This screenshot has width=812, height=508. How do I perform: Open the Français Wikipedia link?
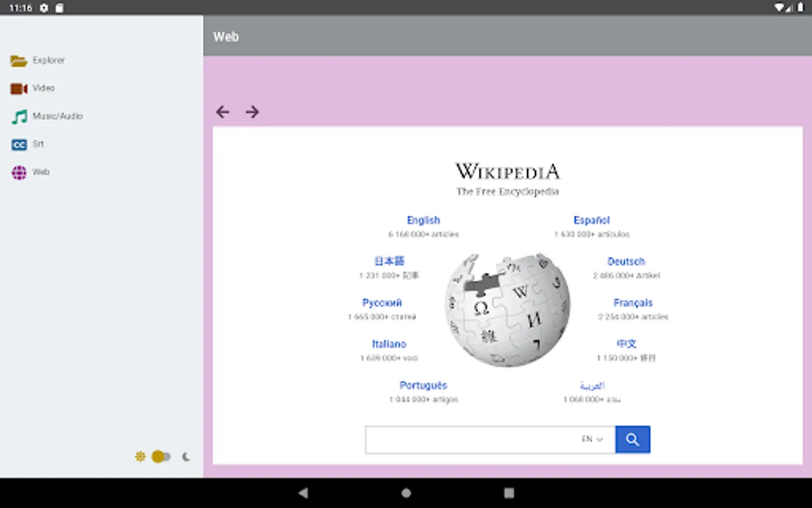633,303
